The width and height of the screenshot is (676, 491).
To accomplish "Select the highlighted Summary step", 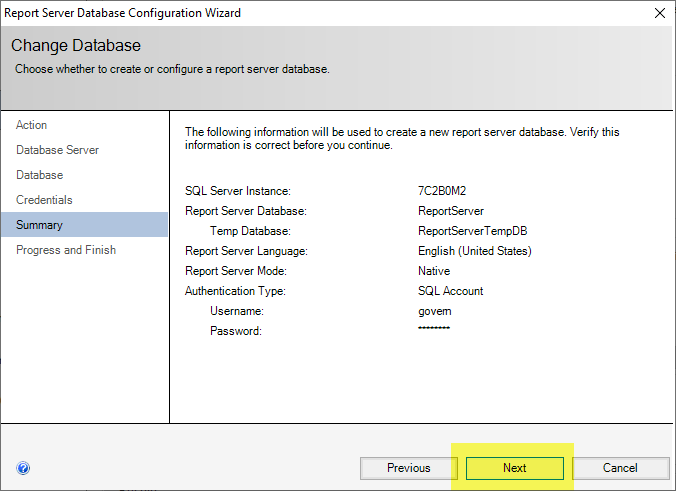I will pos(39,225).
